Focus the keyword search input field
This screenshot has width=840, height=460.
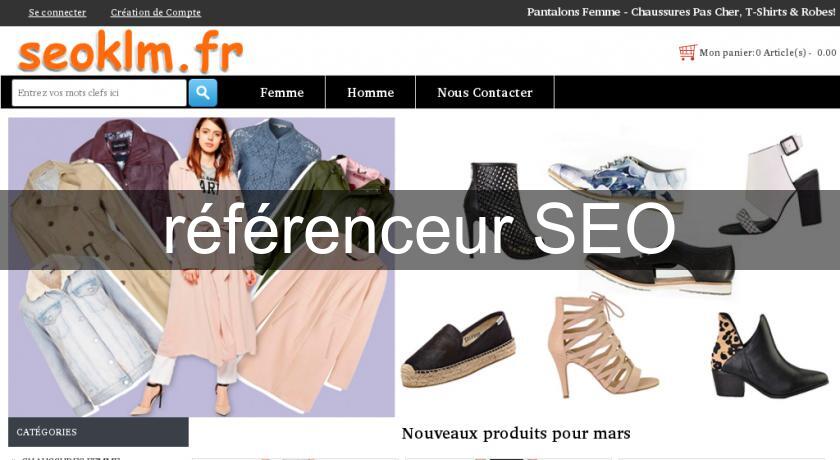pyautogui.click(x=99, y=93)
